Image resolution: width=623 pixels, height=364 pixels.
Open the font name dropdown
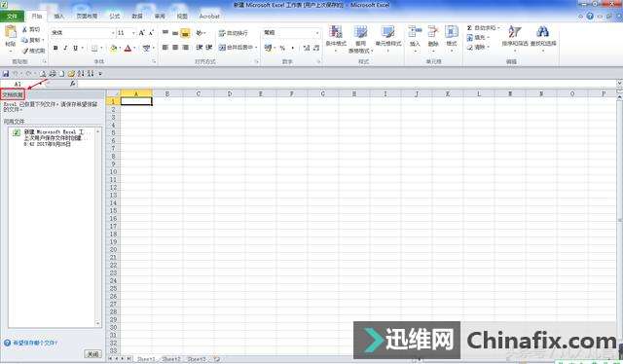pos(113,32)
